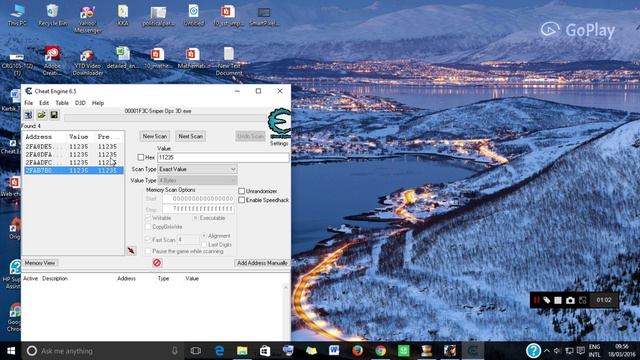Screen dimensions: 640x360
Task: Select the Alignment radio button
Action: point(204,236)
